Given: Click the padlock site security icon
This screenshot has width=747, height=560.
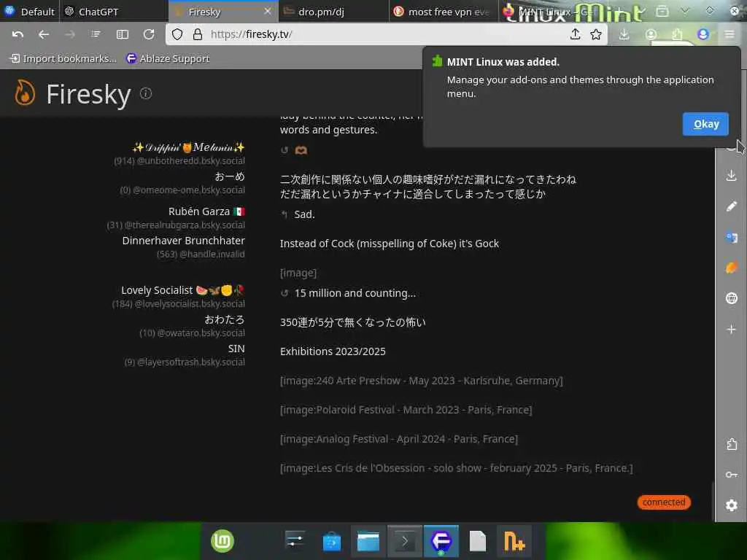Looking at the screenshot, I should pos(197,34).
